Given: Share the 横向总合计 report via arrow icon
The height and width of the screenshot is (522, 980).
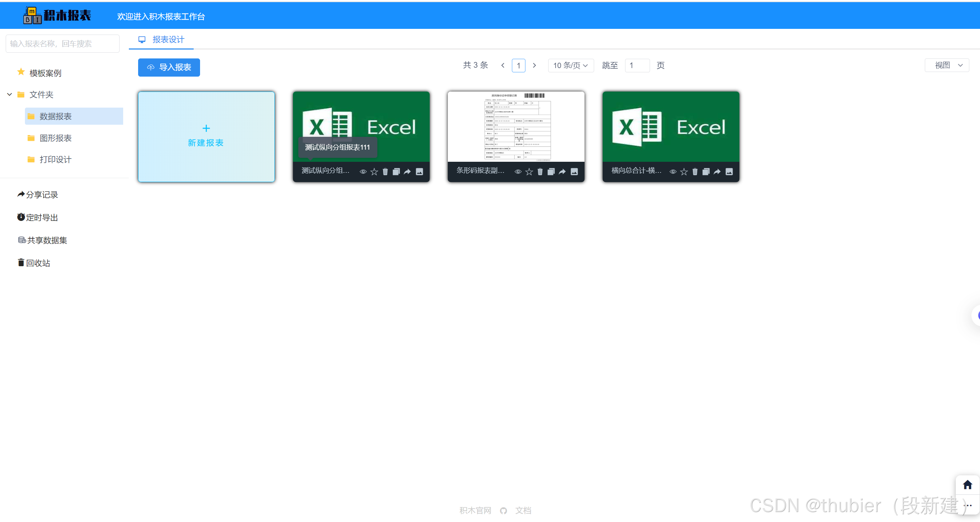Looking at the screenshot, I should (x=717, y=172).
